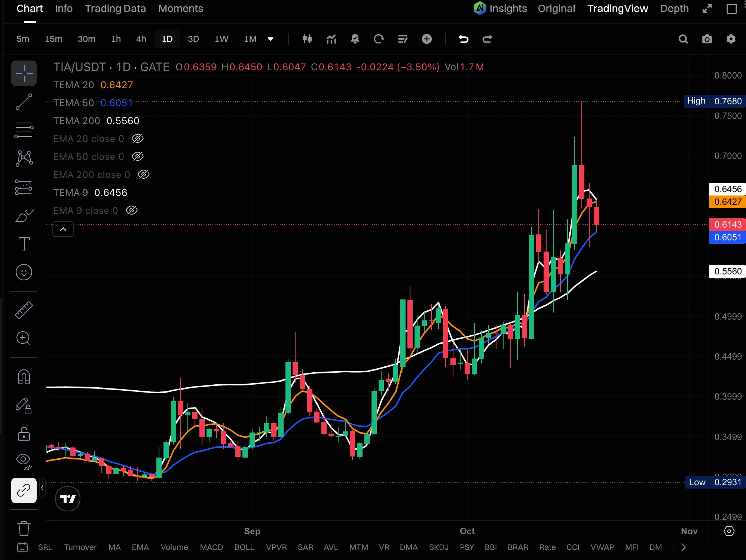The image size is (746, 560).
Task: Redo the chart action
Action: [487, 39]
